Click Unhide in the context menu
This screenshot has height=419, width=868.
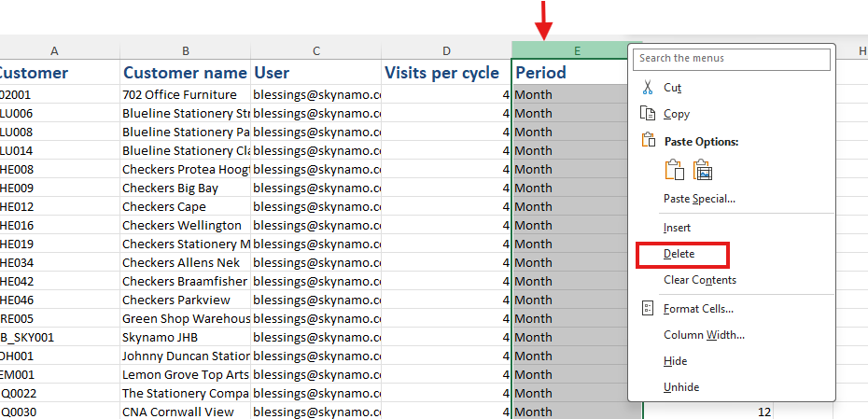tap(680, 387)
